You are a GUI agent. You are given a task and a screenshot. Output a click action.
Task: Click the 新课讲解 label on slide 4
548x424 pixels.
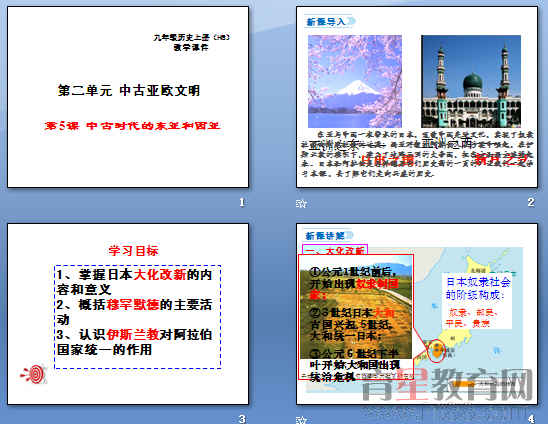coord(325,236)
